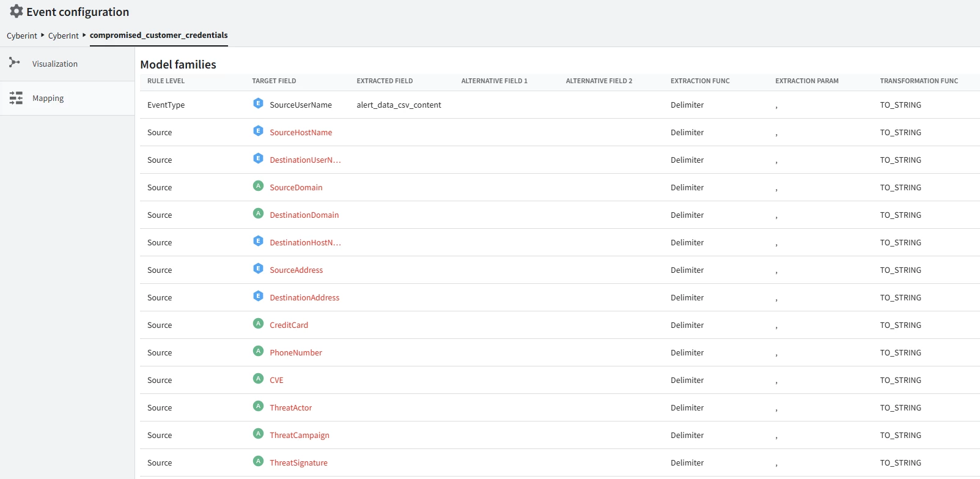980x479 pixels.
Task: Open the ThreatActor target field
Action: 291,408
